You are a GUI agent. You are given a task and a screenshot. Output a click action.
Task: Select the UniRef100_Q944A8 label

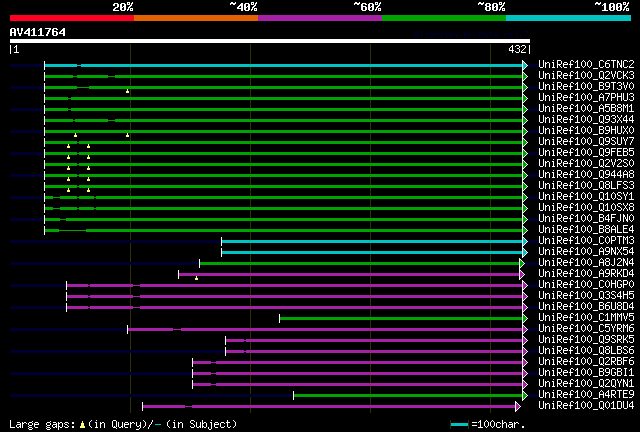(x=586, y=175)
